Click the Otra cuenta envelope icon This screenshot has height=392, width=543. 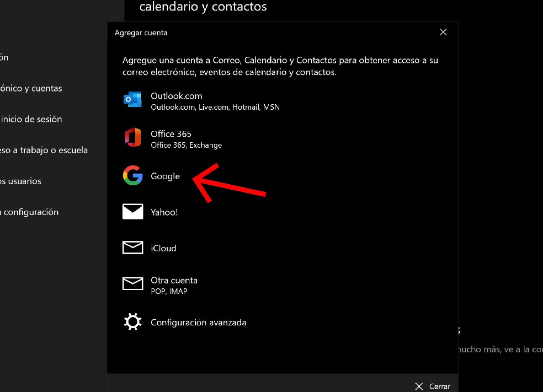click(132, 283)
